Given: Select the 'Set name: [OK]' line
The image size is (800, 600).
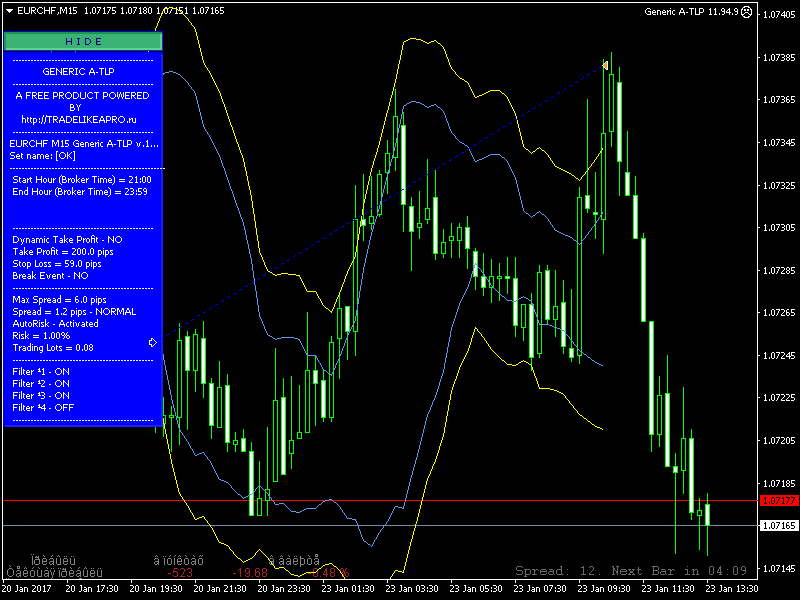Looking at the screenshot, I should click(42, 156).
